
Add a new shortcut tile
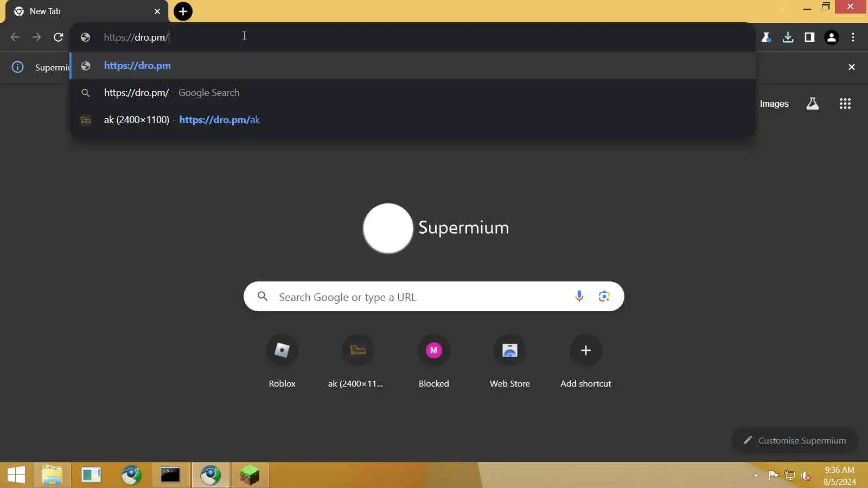(x=586, y=361)
